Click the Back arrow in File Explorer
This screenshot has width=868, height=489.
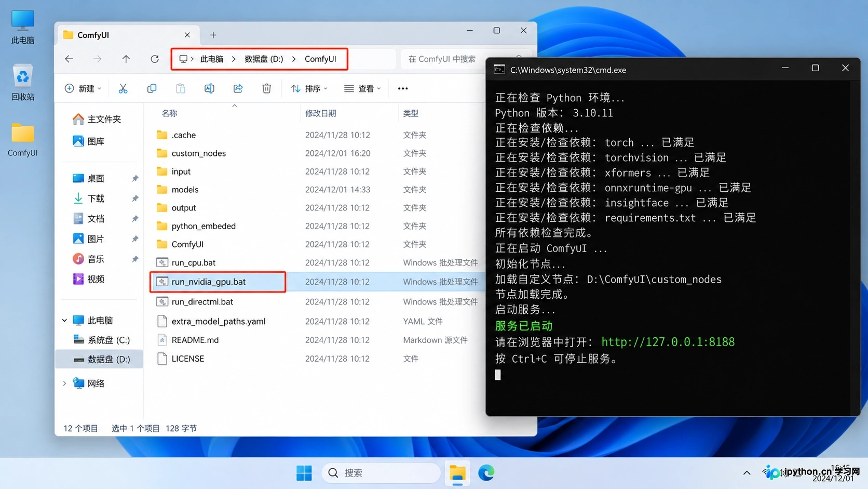tap(69, 59)
